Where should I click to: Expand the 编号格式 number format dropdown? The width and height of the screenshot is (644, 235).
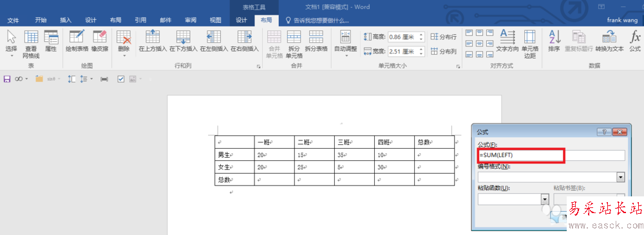tap(621, 177)
